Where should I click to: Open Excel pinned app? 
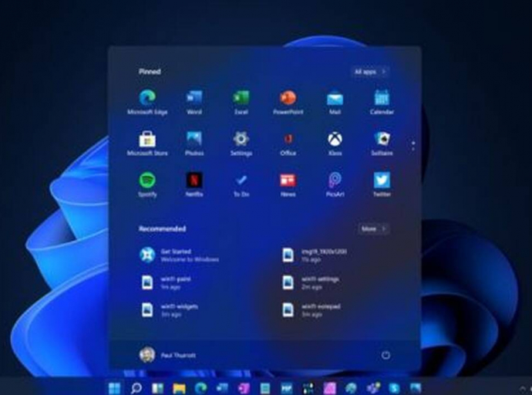(241, 102)
